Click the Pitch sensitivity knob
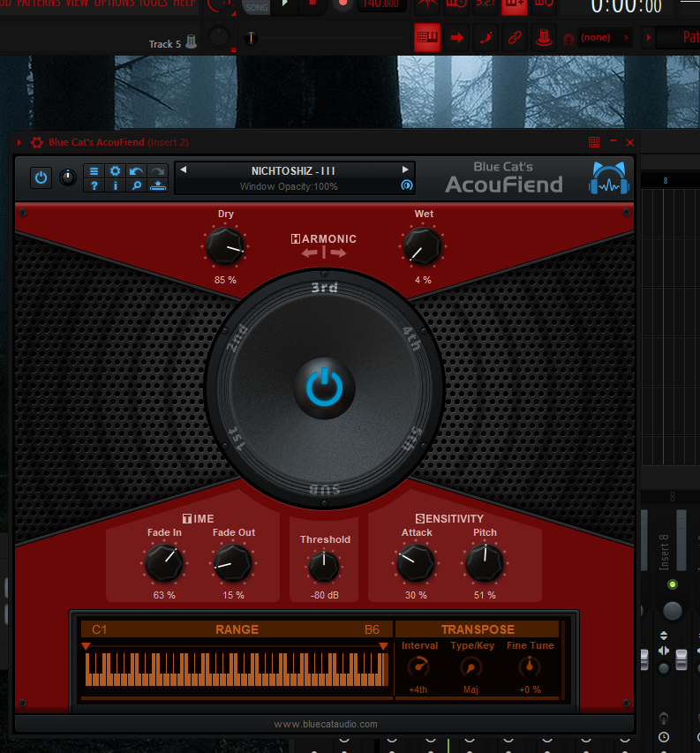This screenshot has height=753, width=700. click(485, 563)
